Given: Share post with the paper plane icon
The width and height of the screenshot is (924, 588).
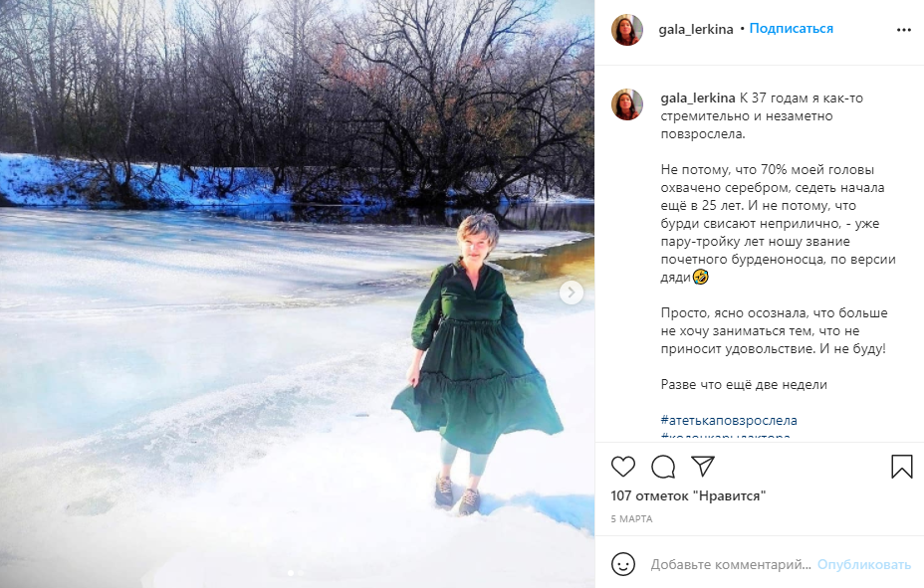Looking at the screenshot, I should pyautogui.click(x=703, y=467).
